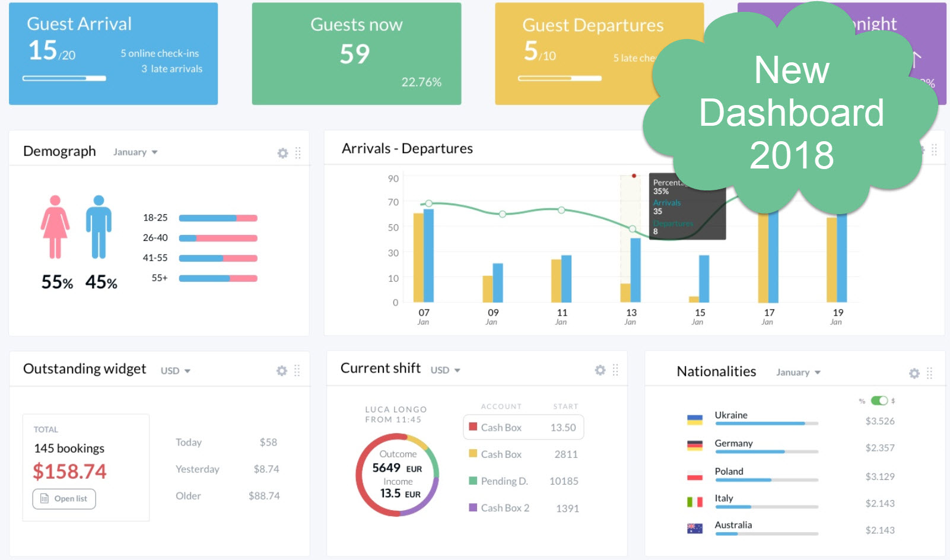
Task: Click the Ukraine flag icon
Action: coord(695,420)
